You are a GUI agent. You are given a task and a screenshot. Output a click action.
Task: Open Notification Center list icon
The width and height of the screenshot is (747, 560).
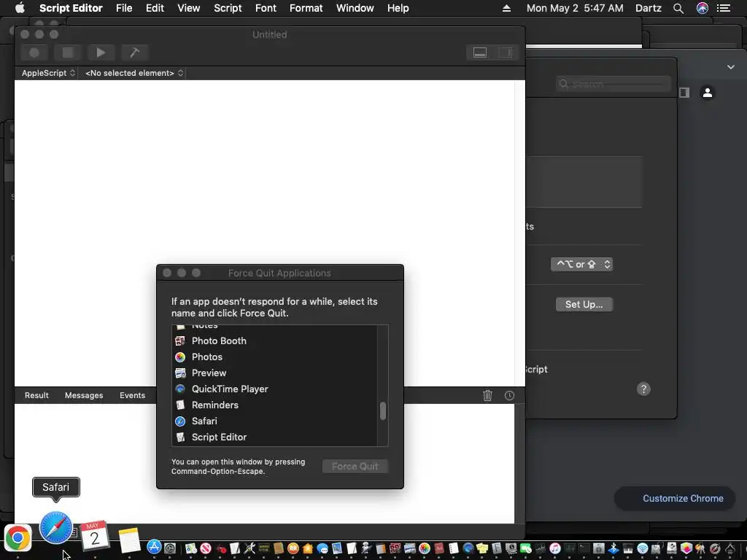(724, 8)
